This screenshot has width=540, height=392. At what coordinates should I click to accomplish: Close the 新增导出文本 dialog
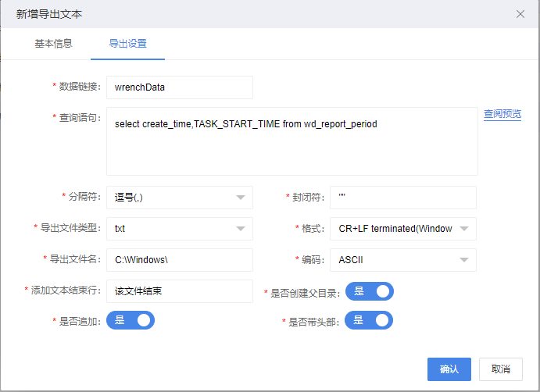(x=520, y=14)
